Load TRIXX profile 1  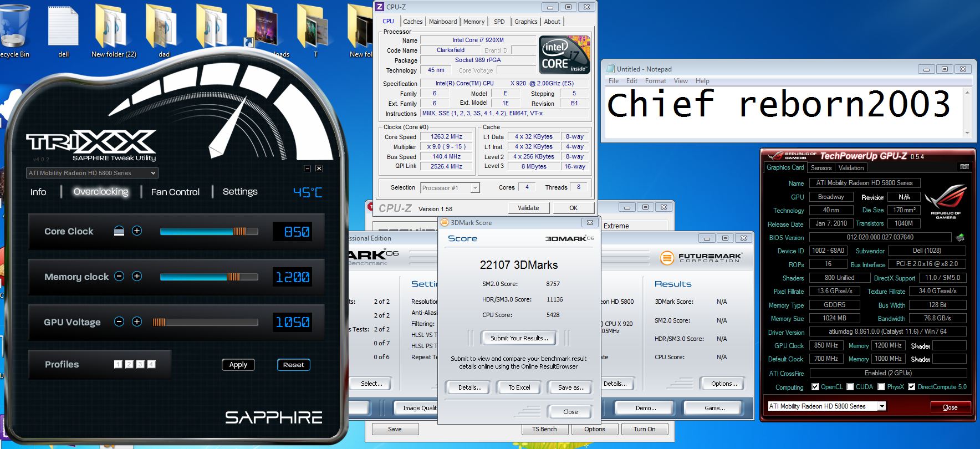tap(118, 364)
